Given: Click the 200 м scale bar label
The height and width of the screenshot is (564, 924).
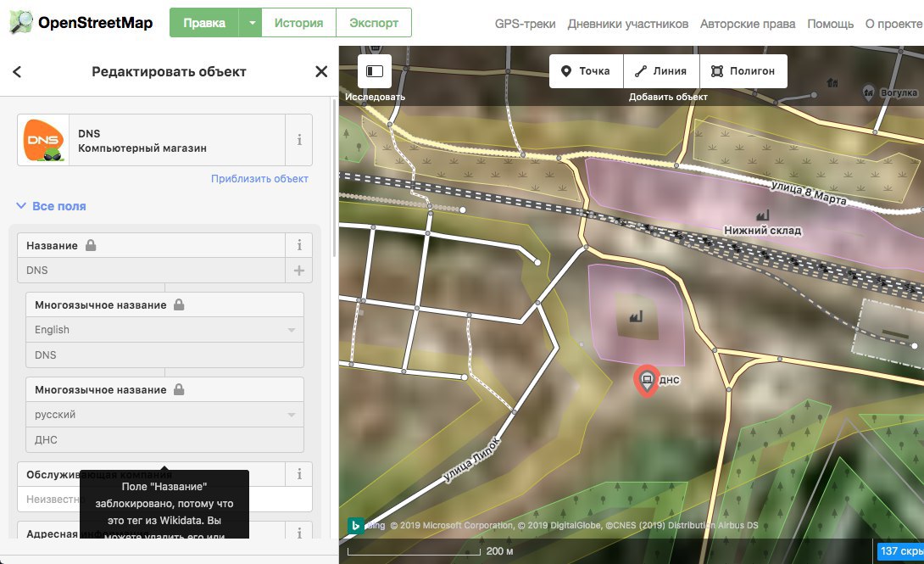Looking at the screenshot, I should tap(499, 551).
